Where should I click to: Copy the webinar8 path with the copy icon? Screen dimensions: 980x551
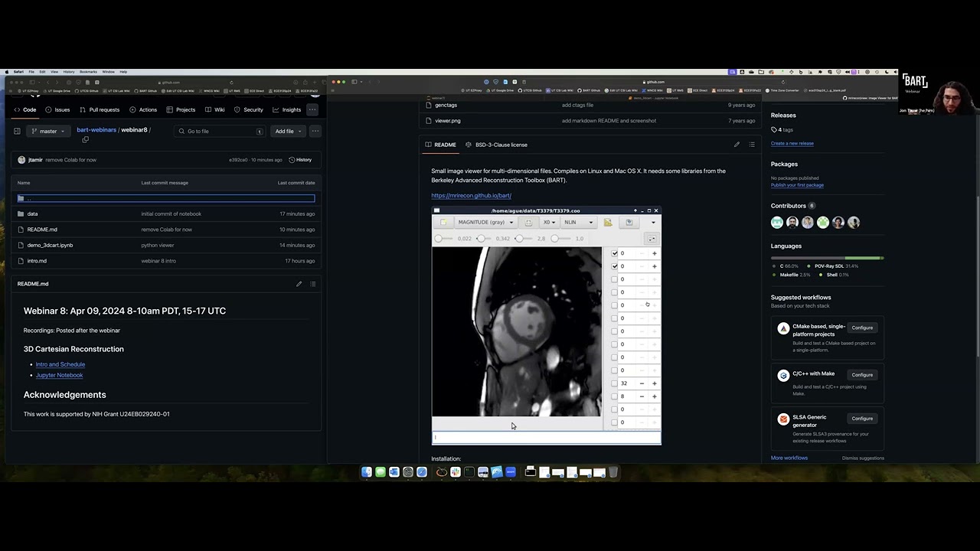[x=85, y=139]
